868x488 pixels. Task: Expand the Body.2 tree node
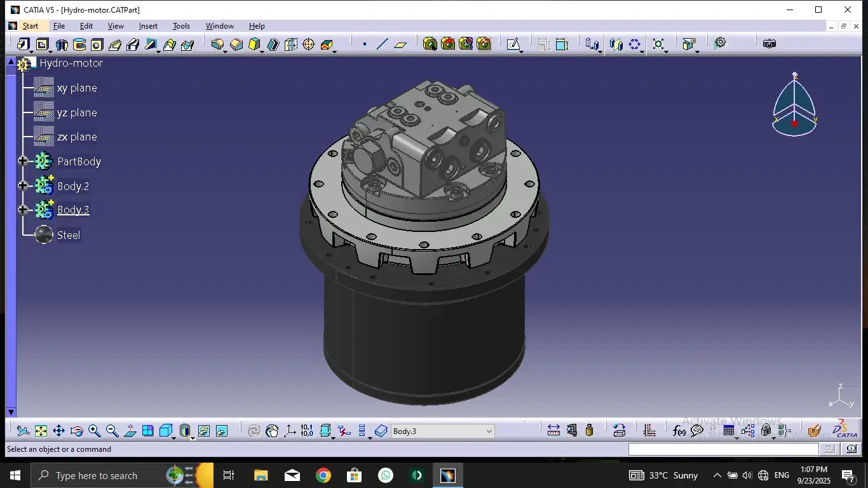(x=24, y=186)
